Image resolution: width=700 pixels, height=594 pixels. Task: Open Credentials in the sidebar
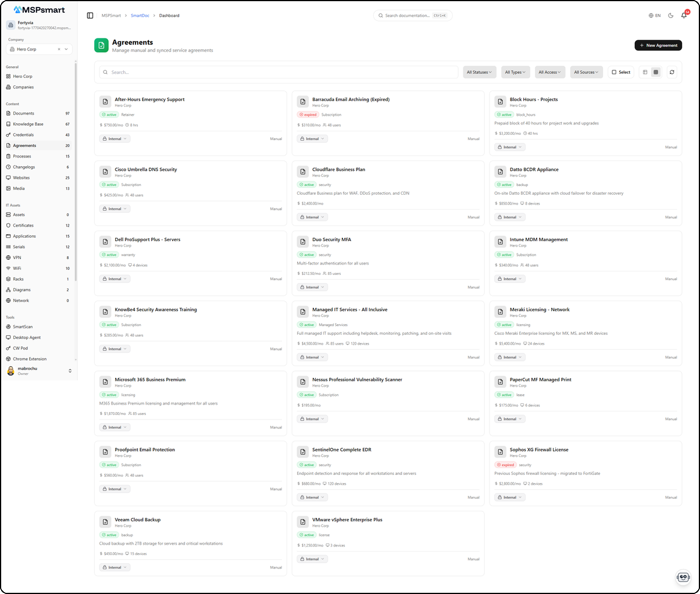tap(23, 135)
